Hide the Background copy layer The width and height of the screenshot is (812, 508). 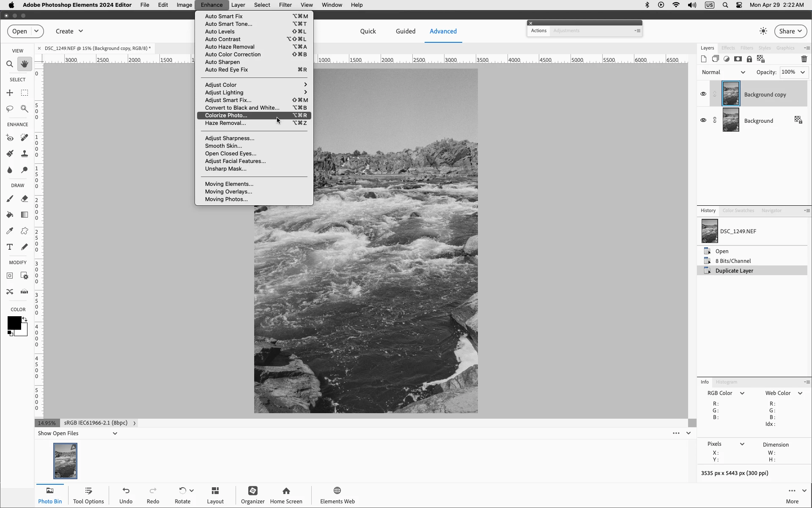click(x=703, y=94)
